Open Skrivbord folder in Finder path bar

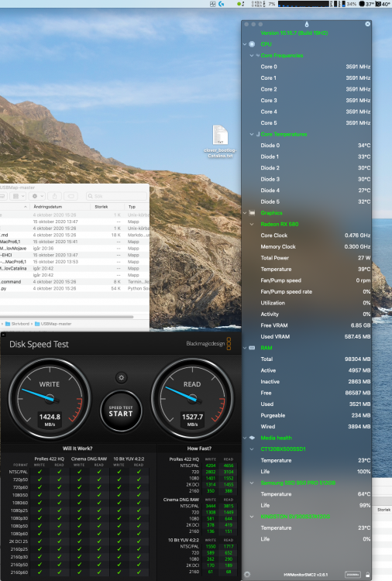pos(17,324)
